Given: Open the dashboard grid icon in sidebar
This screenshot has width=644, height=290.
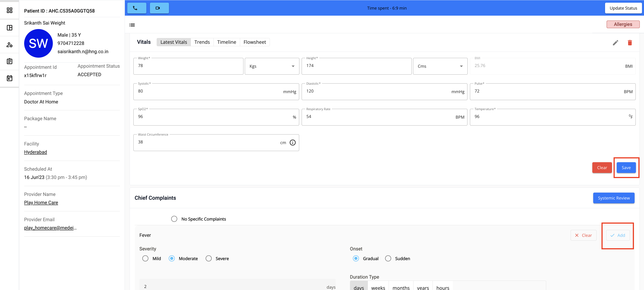Looking at the screenshot, I should tap(9, 10).
